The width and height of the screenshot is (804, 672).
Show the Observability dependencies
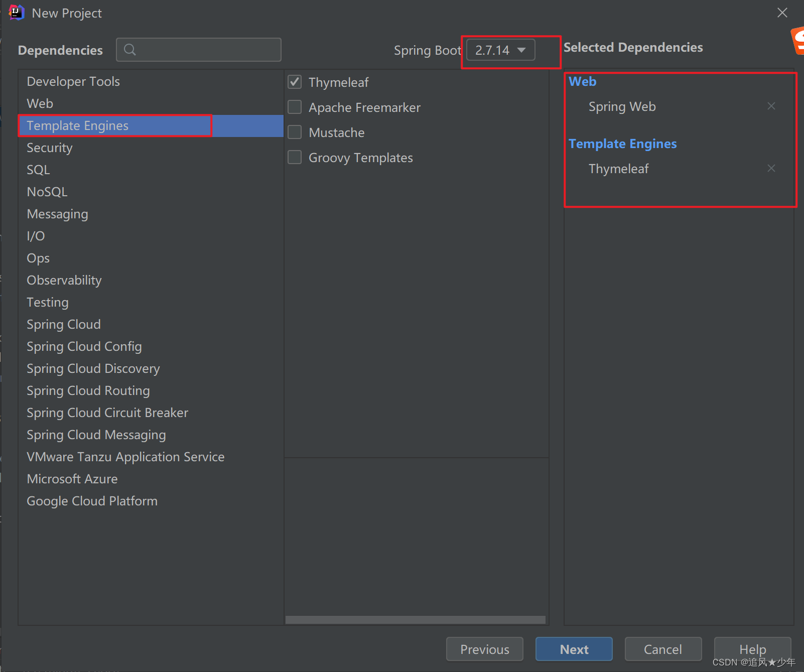click(x=151, y=280)
